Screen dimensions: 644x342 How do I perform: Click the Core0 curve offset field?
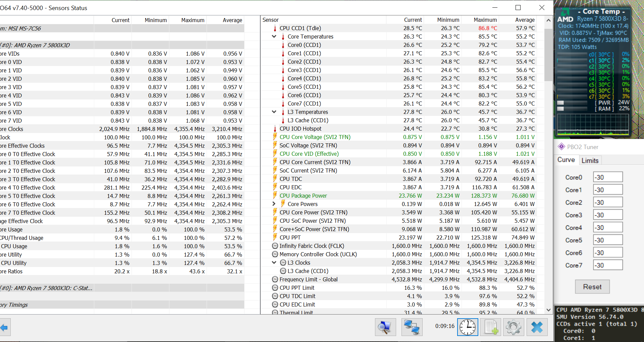click(x=608, y=177)
